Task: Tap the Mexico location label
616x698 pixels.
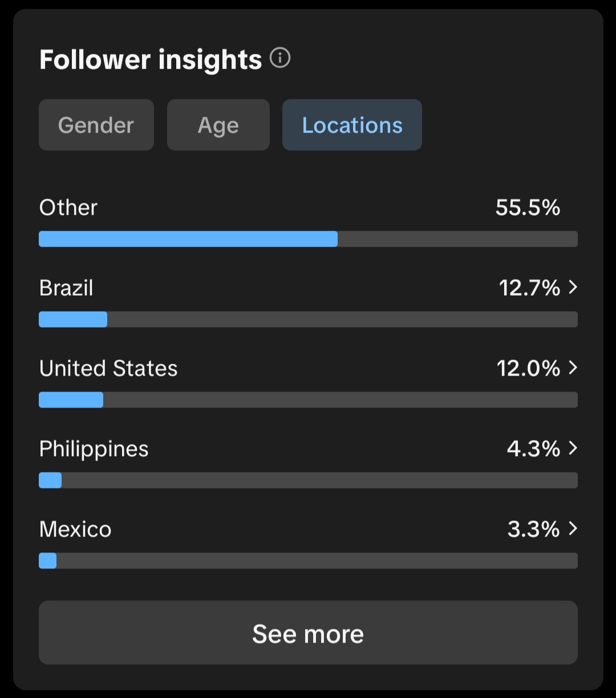Action: (75, 530)
